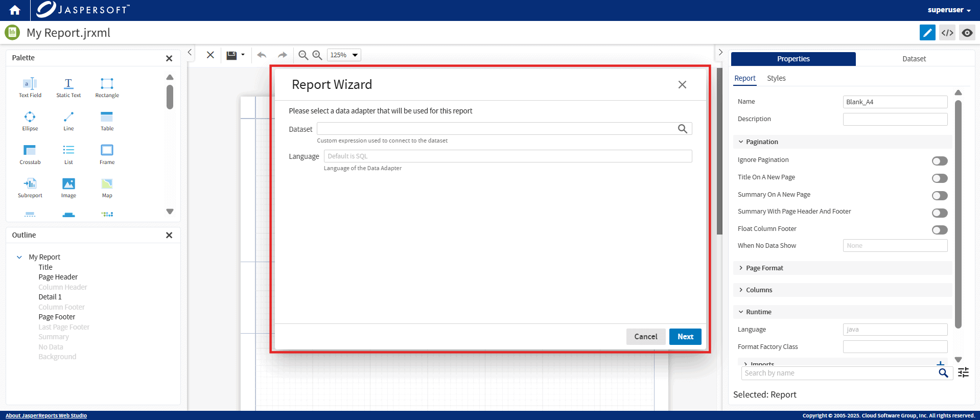Select the Text Field palette tool

[x=30, y=86]
